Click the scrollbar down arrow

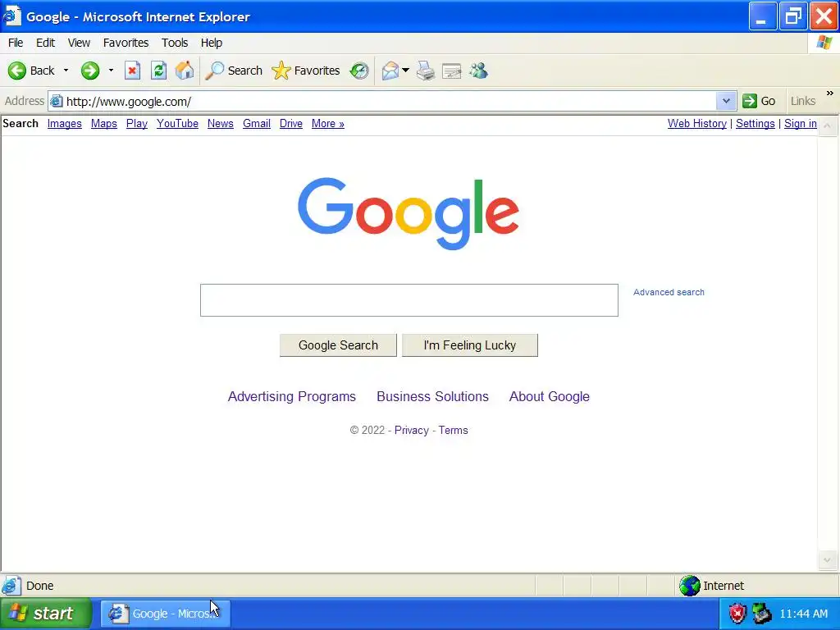tap(827, 560)
